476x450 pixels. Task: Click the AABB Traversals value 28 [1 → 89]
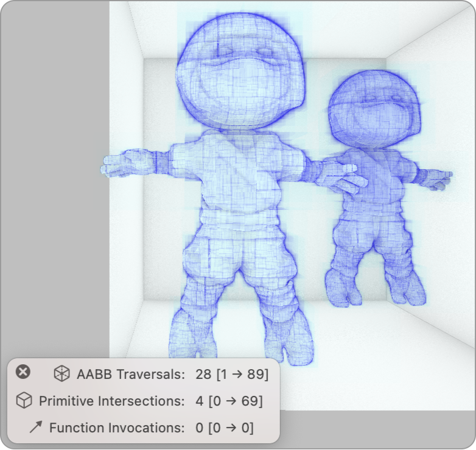(x=231, y=374)
